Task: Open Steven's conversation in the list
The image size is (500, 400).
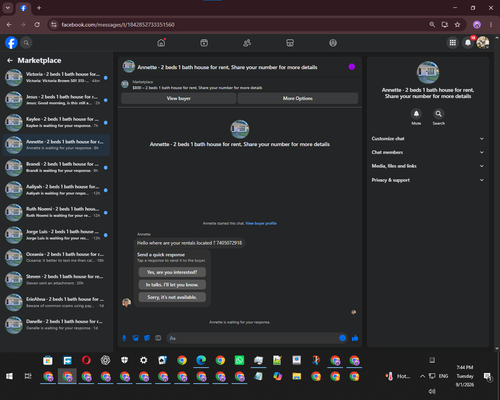Action: (56, 280)
